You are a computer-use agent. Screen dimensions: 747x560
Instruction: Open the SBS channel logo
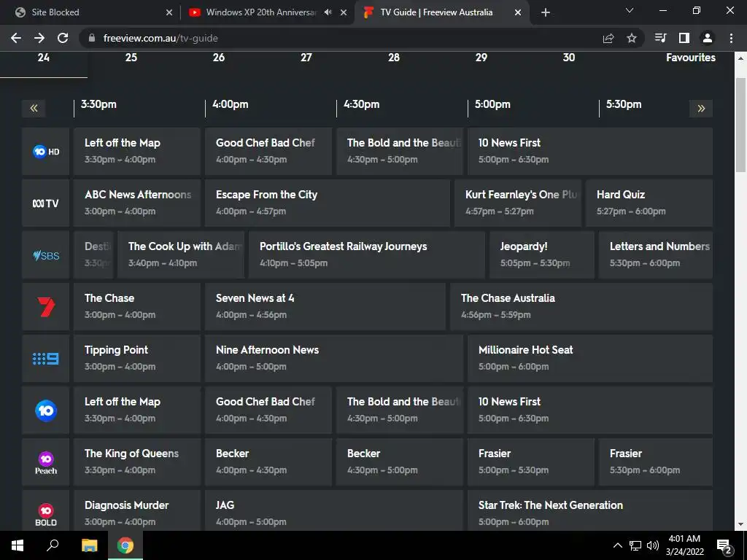[46, 255]
